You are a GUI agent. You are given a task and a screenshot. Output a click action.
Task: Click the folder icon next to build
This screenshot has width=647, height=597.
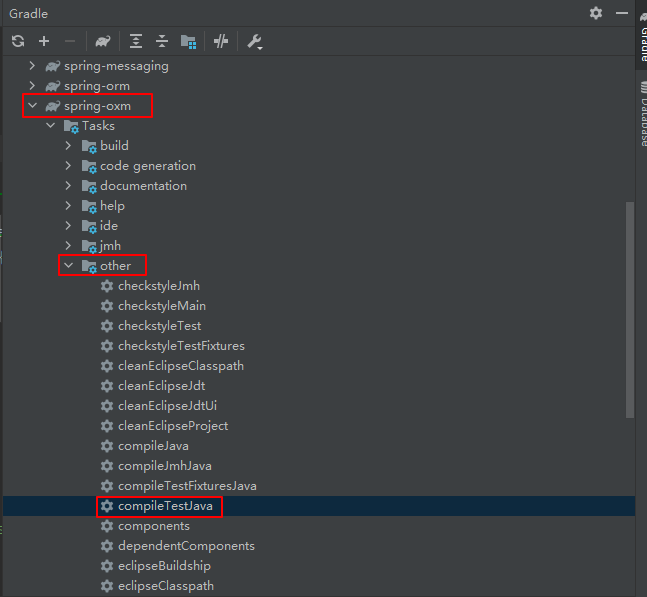point(89,146)
